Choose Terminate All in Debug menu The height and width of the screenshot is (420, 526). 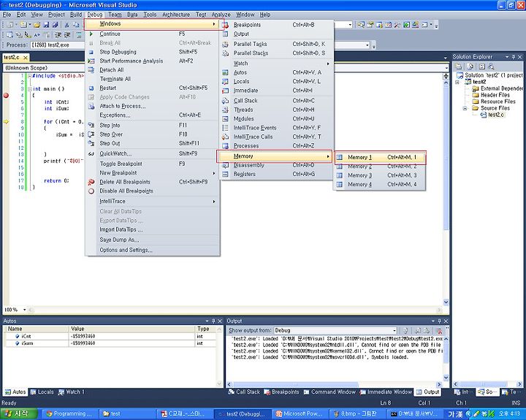click(x=153, y=79)
